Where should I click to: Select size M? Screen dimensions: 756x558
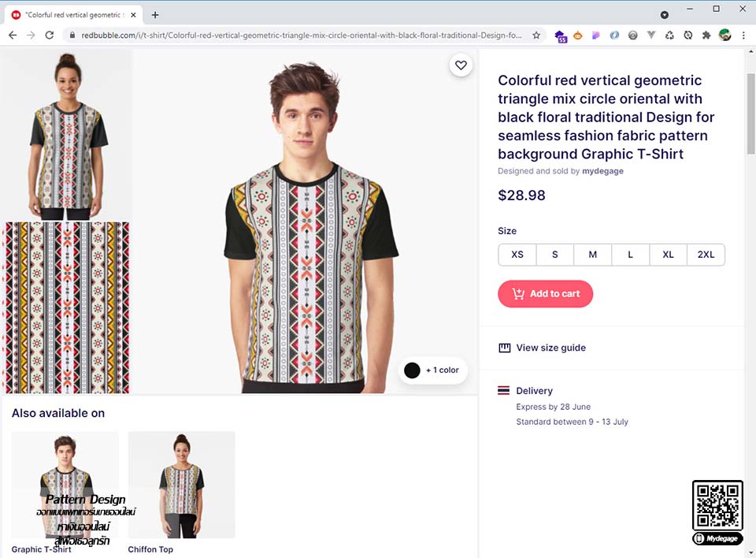point(592,255)
